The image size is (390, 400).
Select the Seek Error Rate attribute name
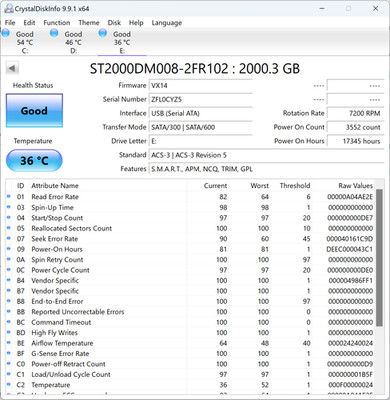point(55,239)
